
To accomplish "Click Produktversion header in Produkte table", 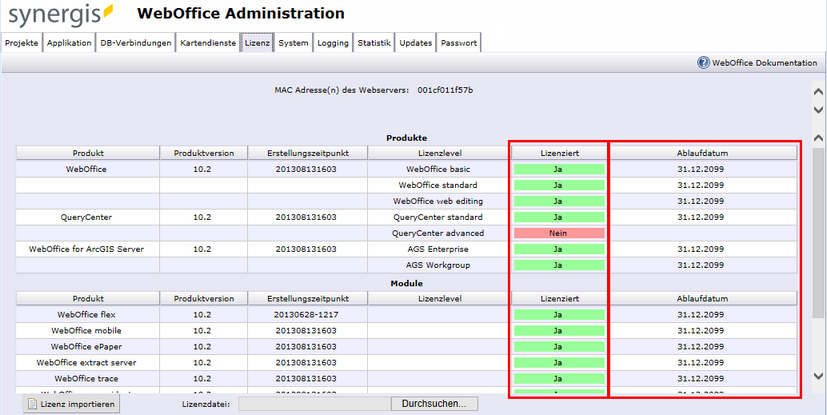I will click(204, 153).
